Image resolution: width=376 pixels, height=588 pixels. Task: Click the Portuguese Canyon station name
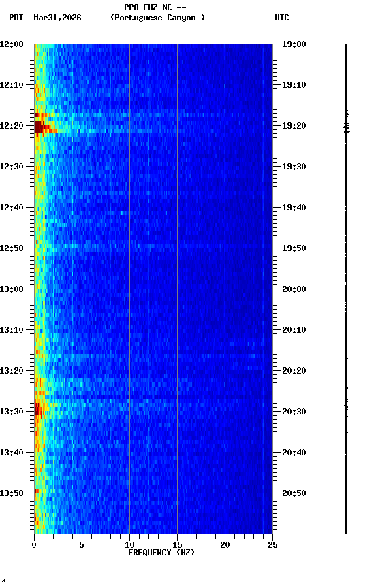[157, 18]
